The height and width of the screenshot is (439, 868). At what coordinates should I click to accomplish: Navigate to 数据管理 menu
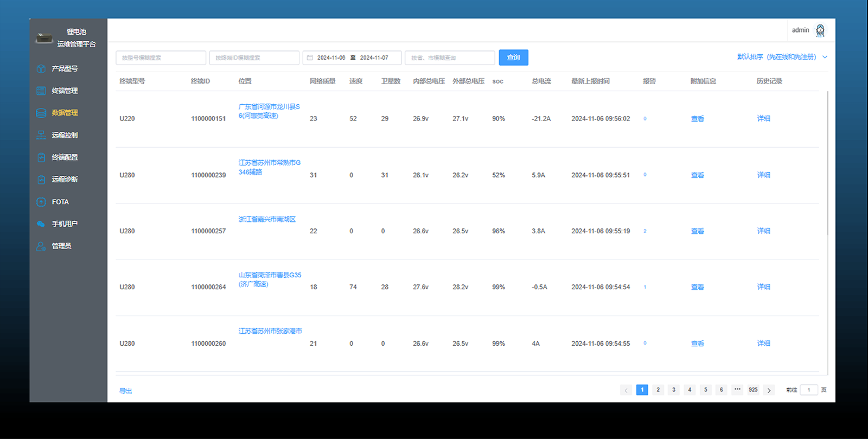click(x=65, y=113)
